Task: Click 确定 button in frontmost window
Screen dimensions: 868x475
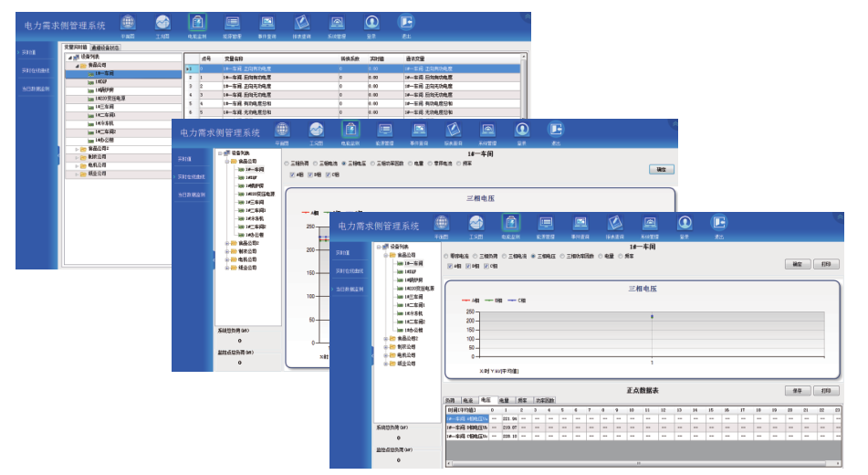Action: coord(797,264)
